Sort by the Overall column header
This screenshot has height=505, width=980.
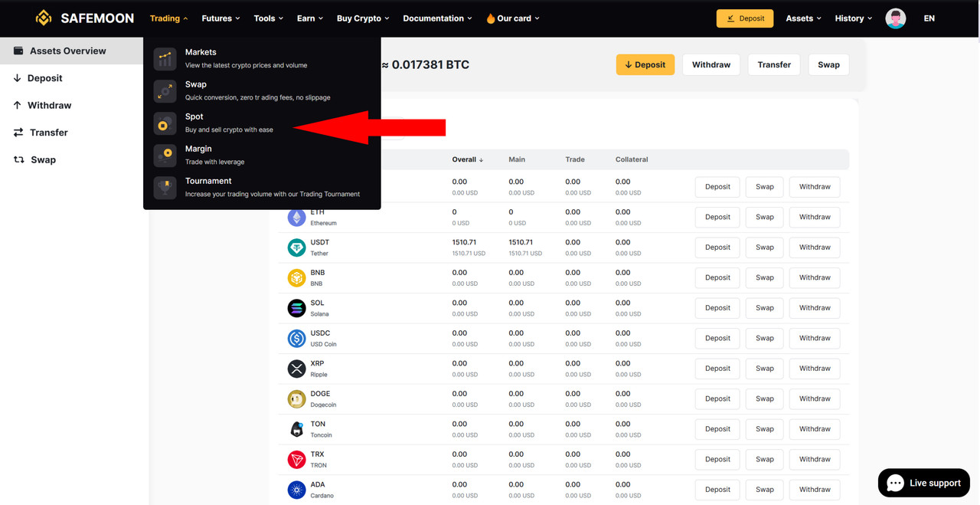click(468, 159)
